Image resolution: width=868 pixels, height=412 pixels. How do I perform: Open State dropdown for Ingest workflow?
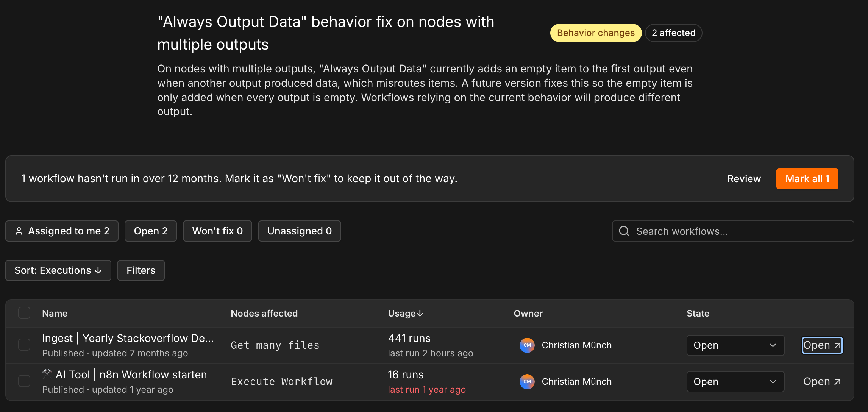point(735,345)
